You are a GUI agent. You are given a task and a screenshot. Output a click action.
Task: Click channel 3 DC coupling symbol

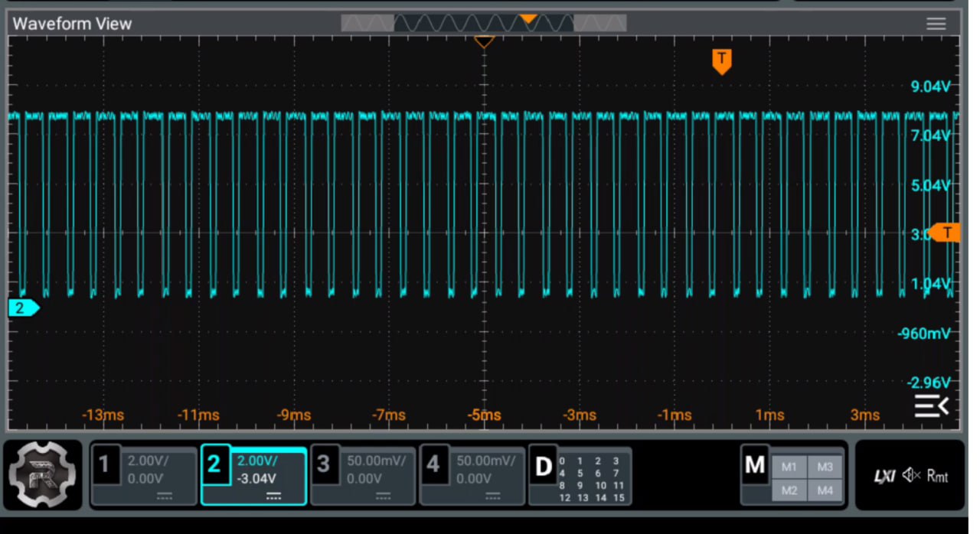[x=384, y=497]
